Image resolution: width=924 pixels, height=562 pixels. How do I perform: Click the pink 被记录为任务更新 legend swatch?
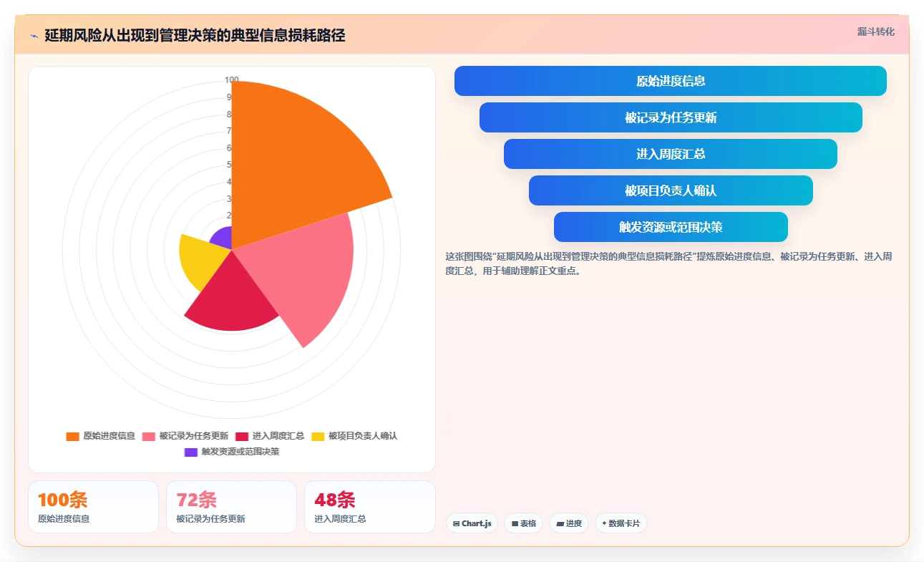click(x=149, y=436)
